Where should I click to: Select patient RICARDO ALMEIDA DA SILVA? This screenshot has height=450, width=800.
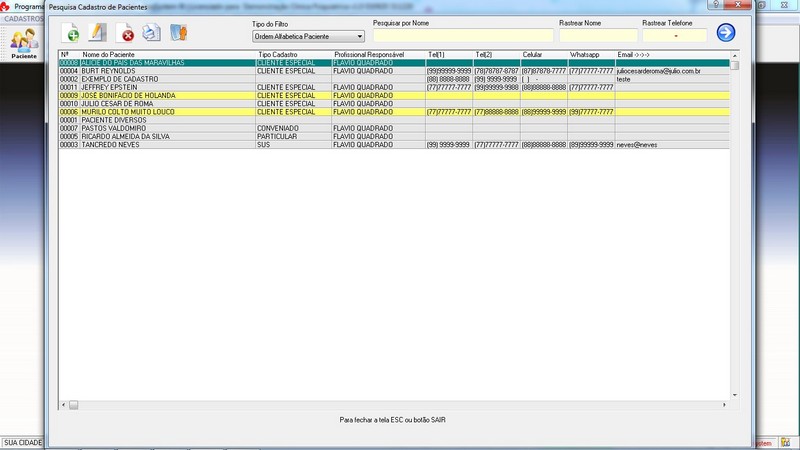click(394, 136)
